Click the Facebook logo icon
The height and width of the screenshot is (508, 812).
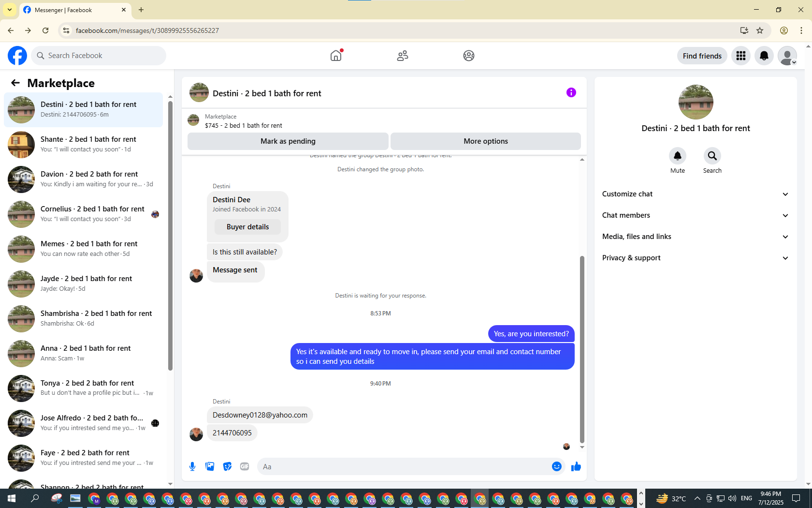point(17,56)
